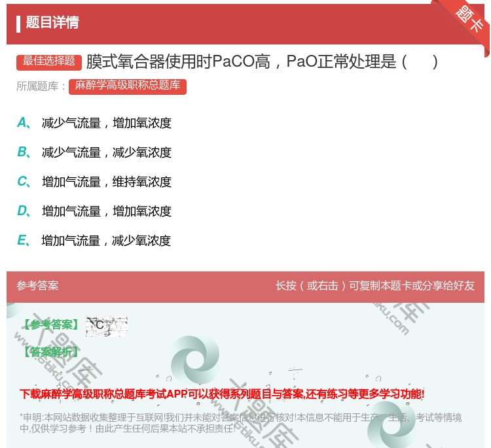Click the 【答案解析】 label
This screenshot has height=448, width=491.
tap(52, 352)
